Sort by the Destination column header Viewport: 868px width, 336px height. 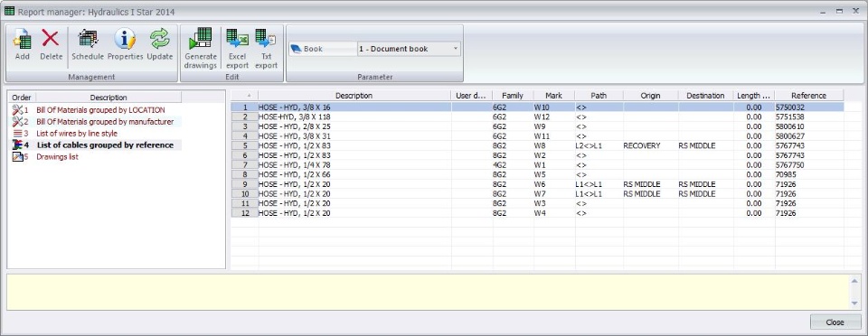tap(705, 96)
